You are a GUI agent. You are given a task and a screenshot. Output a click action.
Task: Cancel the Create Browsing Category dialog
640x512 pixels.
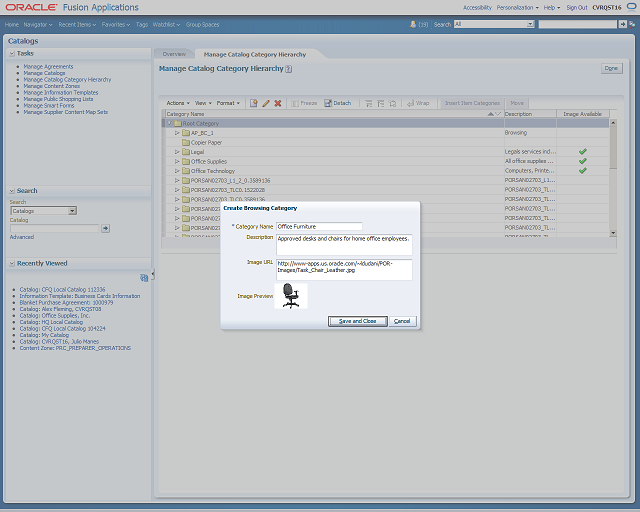(402, 321)
